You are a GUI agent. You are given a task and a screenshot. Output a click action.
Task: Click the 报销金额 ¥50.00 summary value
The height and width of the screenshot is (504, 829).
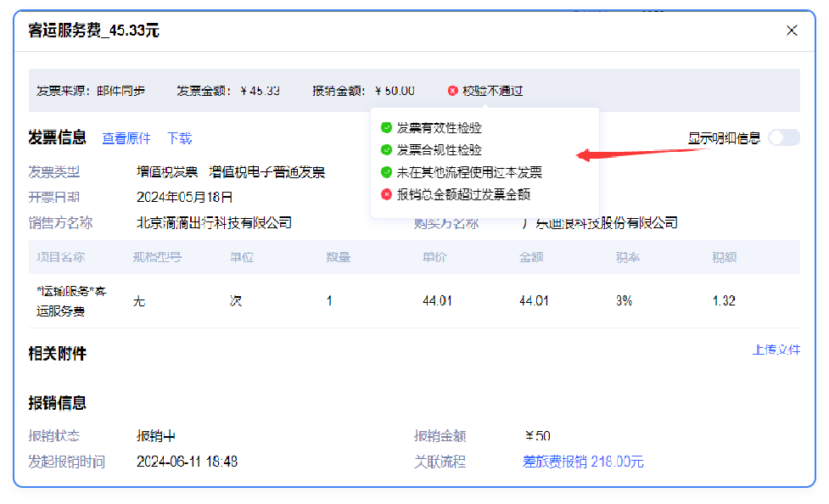point(395,91)
